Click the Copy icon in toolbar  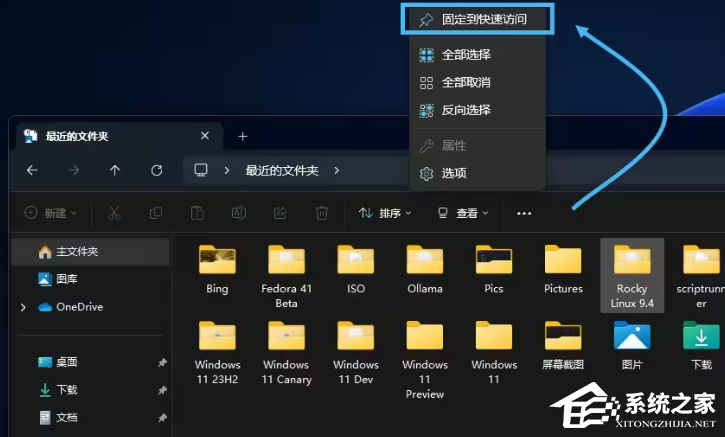[x=156, y=213]
